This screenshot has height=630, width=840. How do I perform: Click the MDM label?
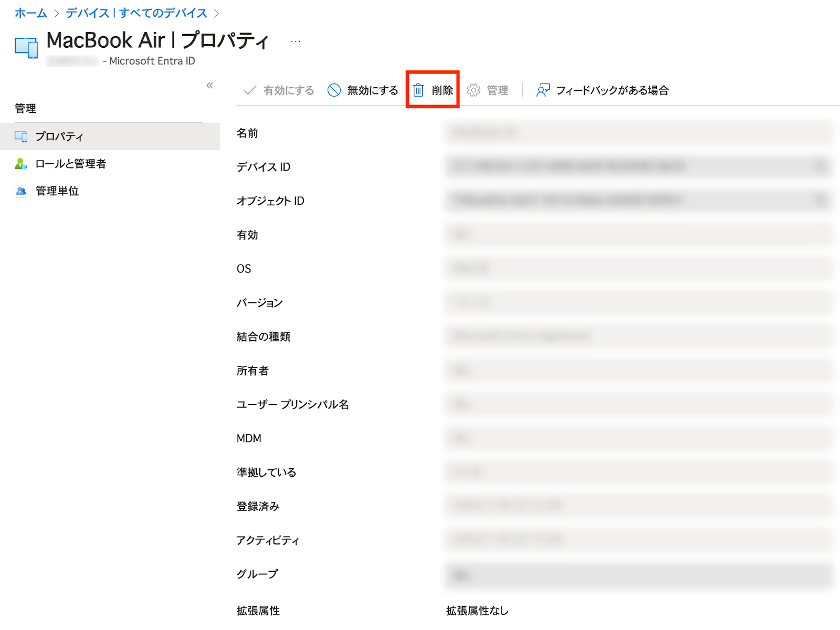(x=249, y=438)
